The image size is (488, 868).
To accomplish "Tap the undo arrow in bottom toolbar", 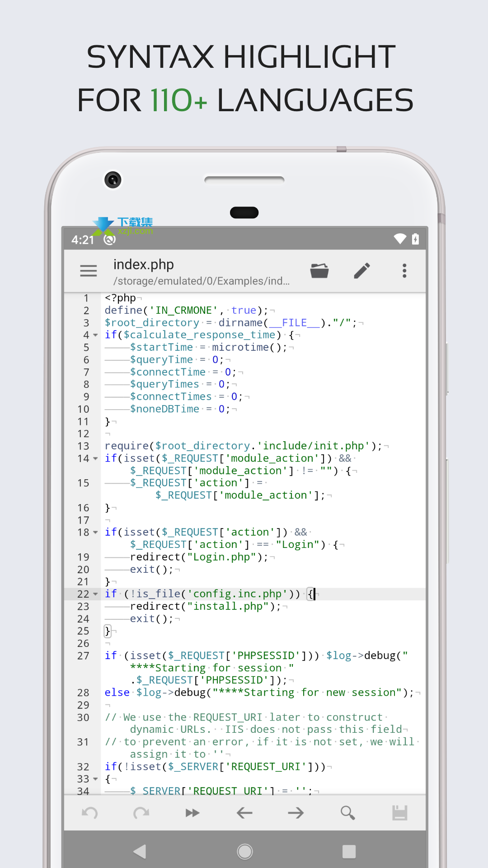I will tap(90, 813).
